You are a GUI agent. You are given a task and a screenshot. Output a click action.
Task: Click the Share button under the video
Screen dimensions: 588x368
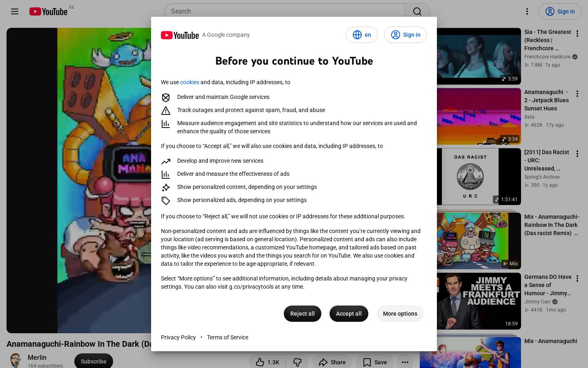pyautogui.click(x=332, y=362)
